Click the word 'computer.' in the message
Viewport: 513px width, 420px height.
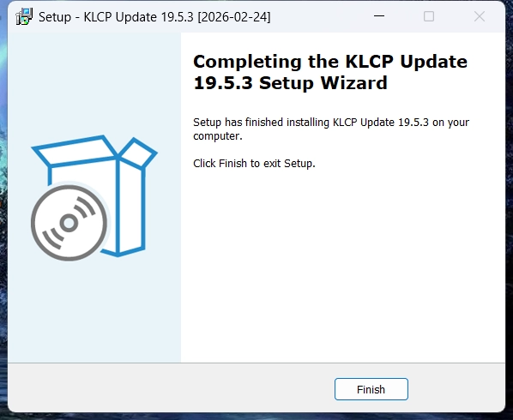(218, 136)
